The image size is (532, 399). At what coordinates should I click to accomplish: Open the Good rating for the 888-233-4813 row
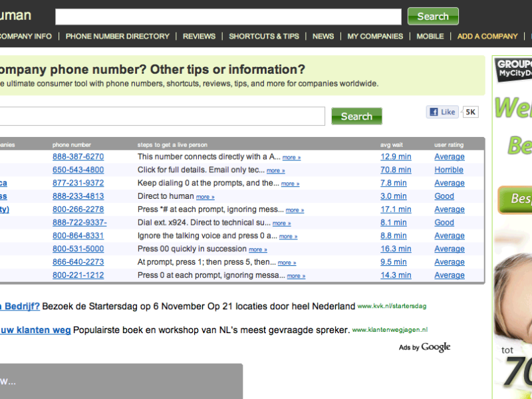(x=444, y=196)
